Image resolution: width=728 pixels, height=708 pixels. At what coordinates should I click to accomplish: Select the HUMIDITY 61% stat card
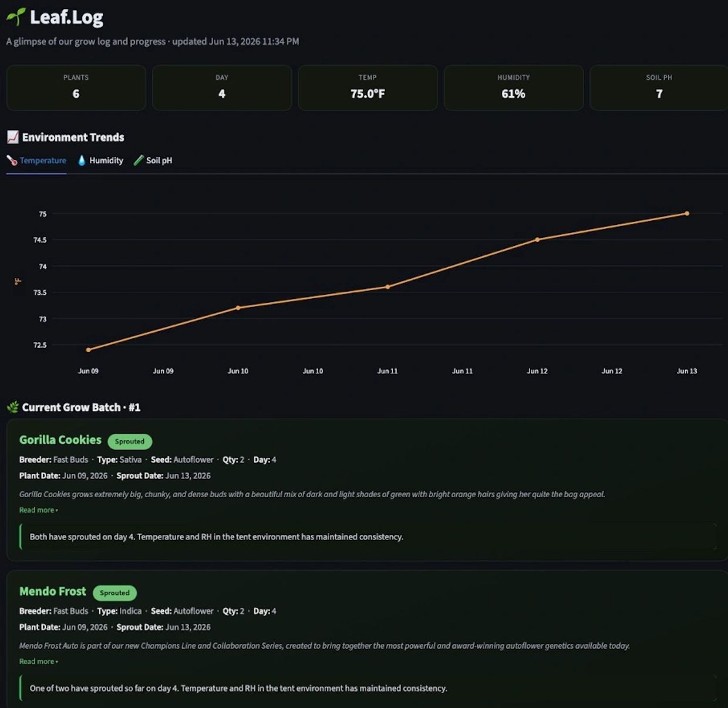pos(514,88)
